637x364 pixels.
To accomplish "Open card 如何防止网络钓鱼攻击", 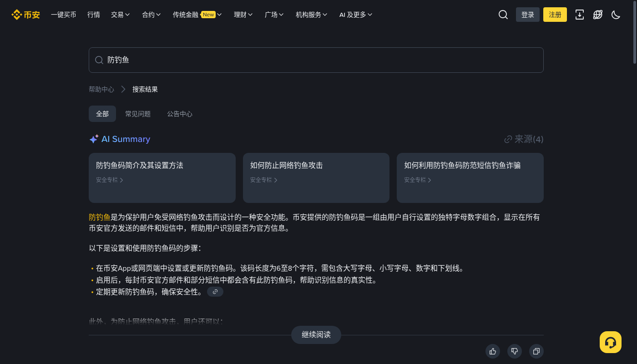I will pyautogui.click(x=316, y=178).
